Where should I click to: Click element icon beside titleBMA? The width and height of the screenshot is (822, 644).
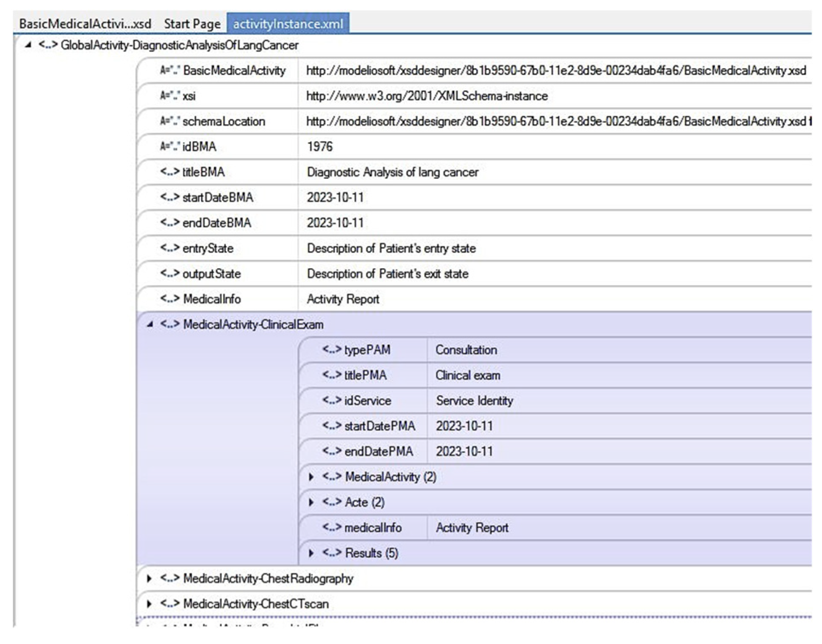tap(170, 172)
